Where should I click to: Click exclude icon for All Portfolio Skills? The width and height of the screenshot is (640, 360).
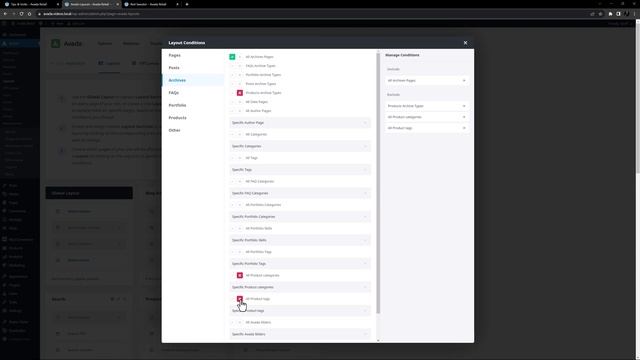[240, 228]
